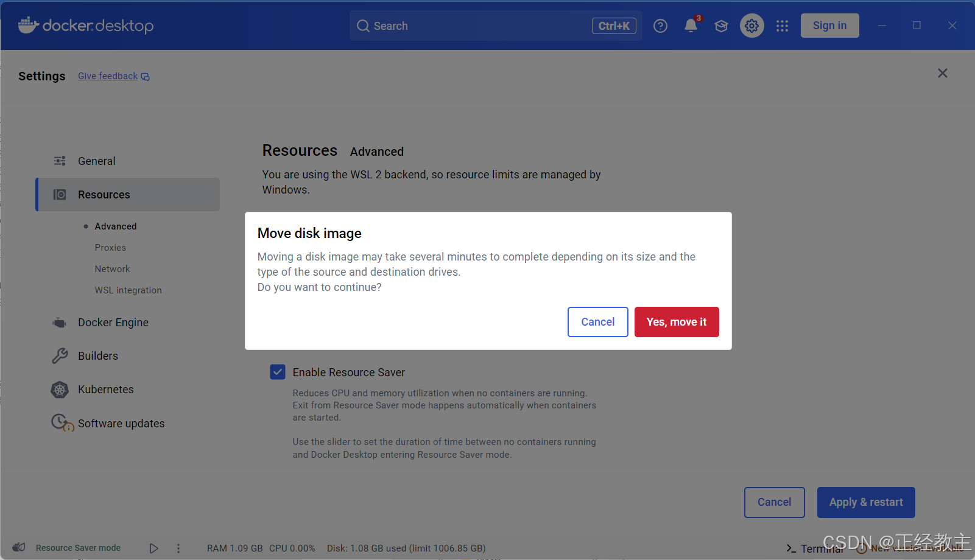
Task: Minimize the Docker Desktop window
Action: pyautogui.click(x=882, y=26)
